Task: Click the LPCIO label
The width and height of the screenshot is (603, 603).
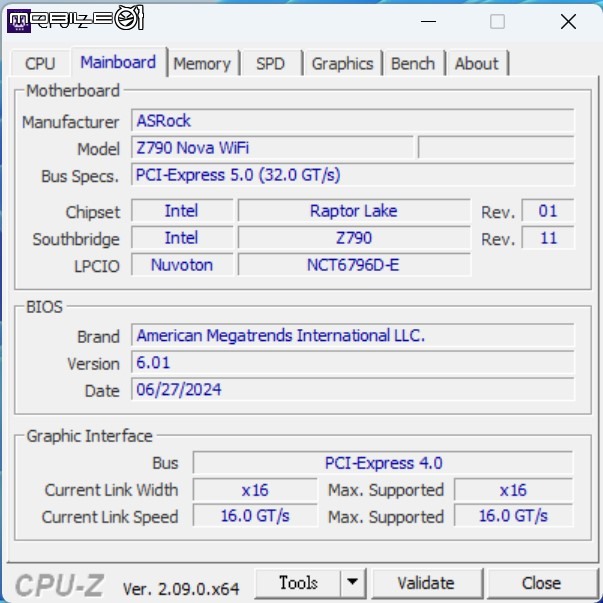Action: tap(97, 266)
